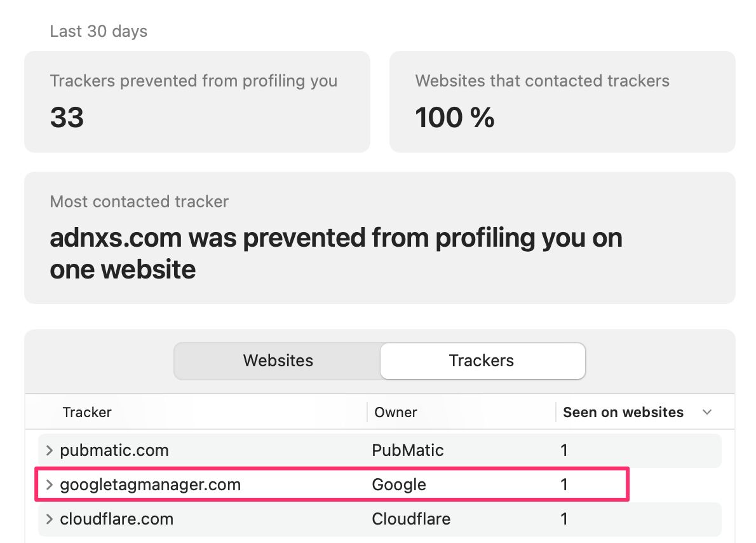Sort by Seen on websites column
The image size is (756, 543).
click(623, 412)
